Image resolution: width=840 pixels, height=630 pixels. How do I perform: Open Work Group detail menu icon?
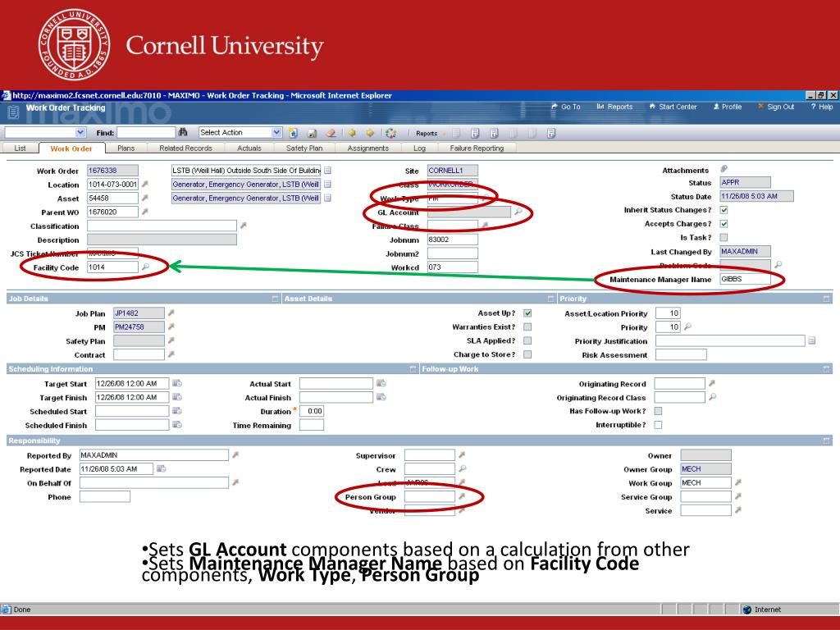[737, 482]
